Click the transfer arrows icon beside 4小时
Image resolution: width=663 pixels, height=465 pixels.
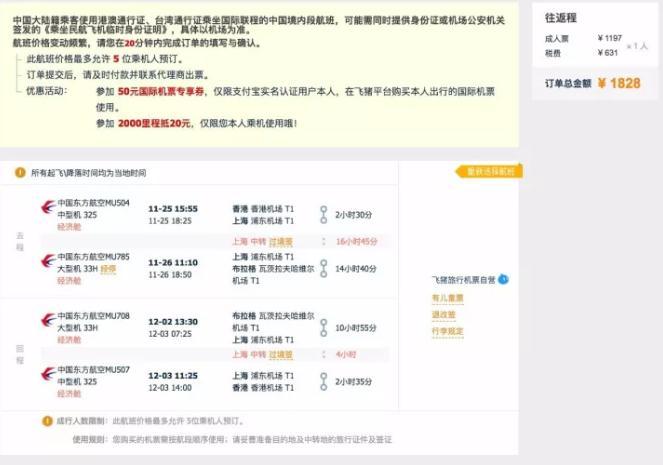(324, 354)
